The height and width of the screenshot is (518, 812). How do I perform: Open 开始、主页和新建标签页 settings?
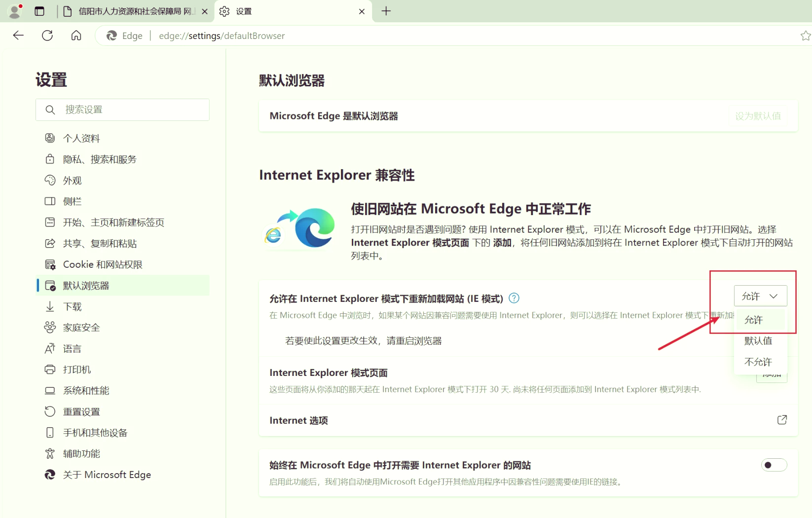tap(123, 222)
